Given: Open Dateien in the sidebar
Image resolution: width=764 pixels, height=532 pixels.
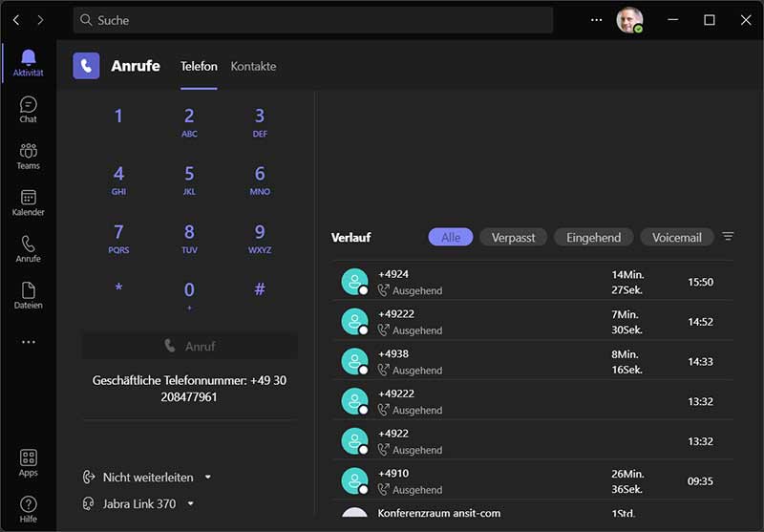Looking at the screenshot, I should pyautogui.click(x=28, y=295).
